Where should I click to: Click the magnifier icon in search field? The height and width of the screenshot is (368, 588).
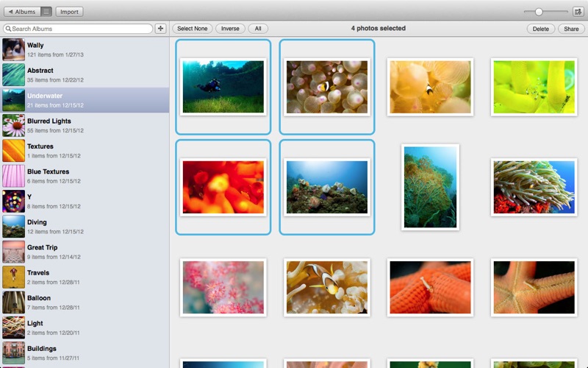tap(8, 29)
